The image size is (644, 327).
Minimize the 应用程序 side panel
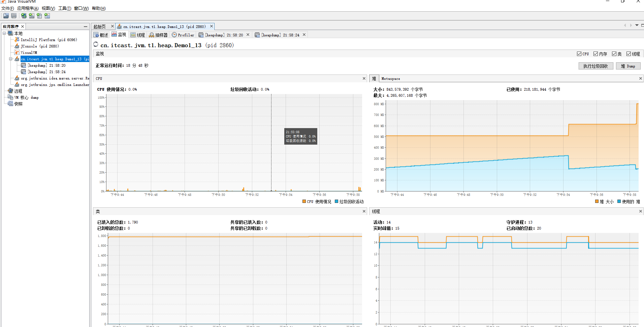click(86, 27)
